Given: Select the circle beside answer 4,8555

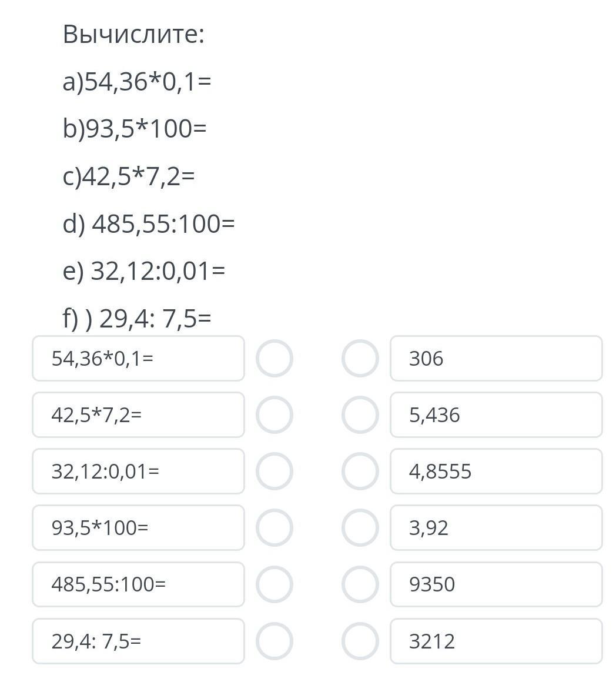Looking at the screenshot, I should tap(360, 472).
